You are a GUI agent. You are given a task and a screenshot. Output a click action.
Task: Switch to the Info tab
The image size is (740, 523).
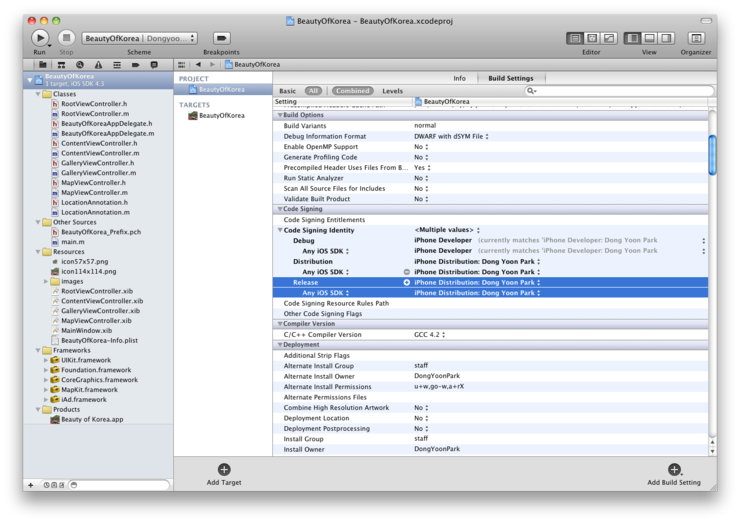pyautogui.click(x=459, y=78)
